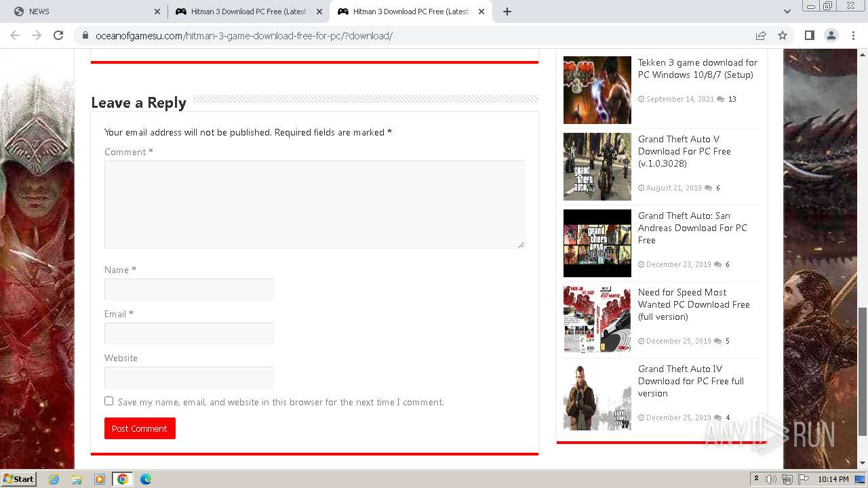Open GTA V comments bubble icon
The height and width of the screenshot is (488, 868).
click(708, 188)
